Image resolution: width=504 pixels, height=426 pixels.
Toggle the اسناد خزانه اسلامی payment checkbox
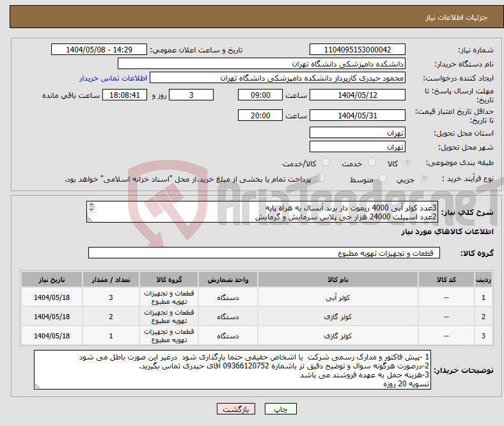pyautogui.click(x=321, y=178)
